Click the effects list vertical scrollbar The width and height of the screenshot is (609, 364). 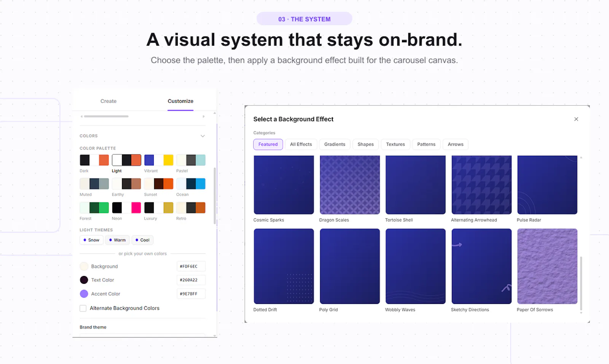point(581,283)
